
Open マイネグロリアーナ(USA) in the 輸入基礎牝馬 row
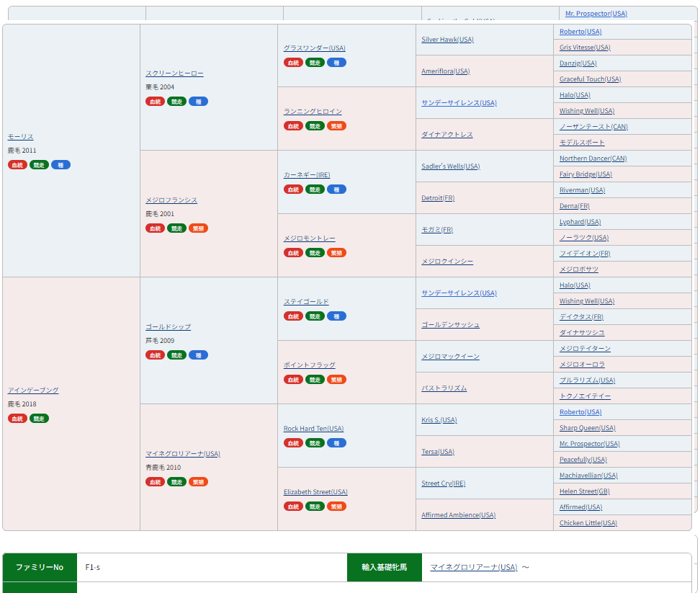click(x=473, y=567)
